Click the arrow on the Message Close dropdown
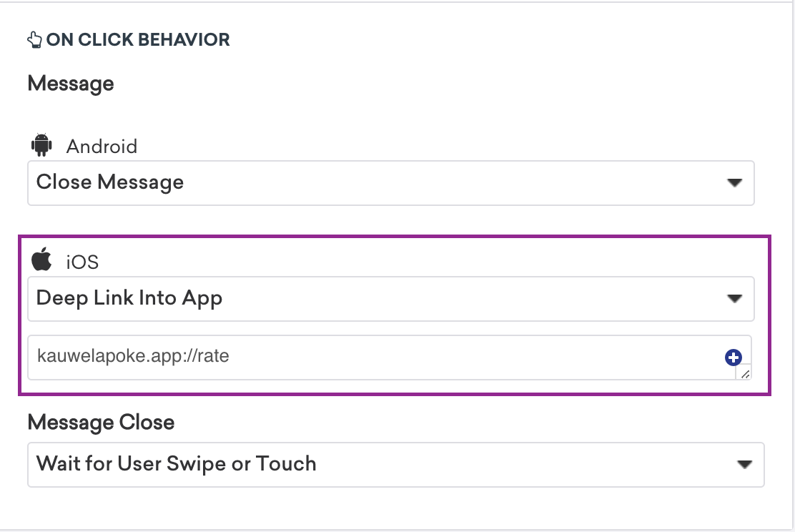The width and height of the screenshot is (795, 532). coord(744,465)
